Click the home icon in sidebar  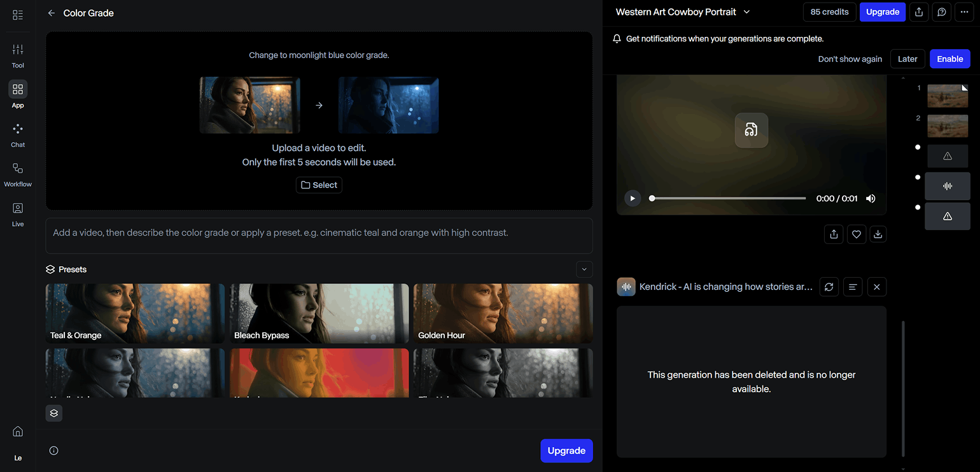[18, 431]
